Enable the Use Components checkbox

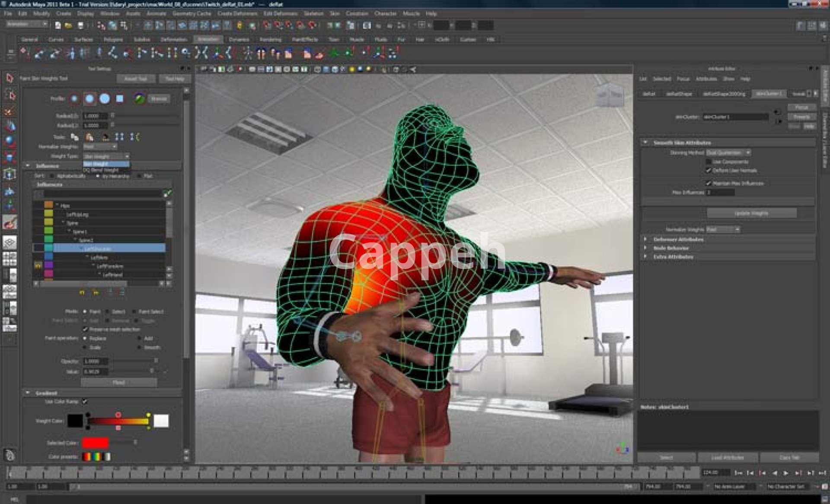pos(709,162)
